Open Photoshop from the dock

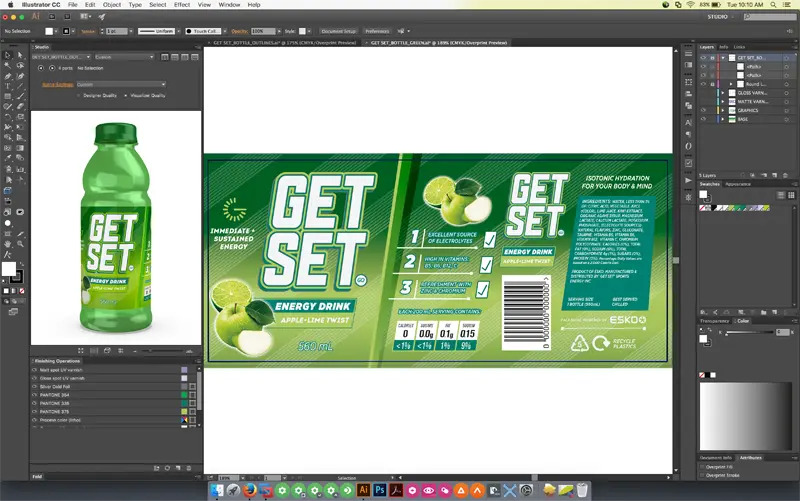coord(380,490)
